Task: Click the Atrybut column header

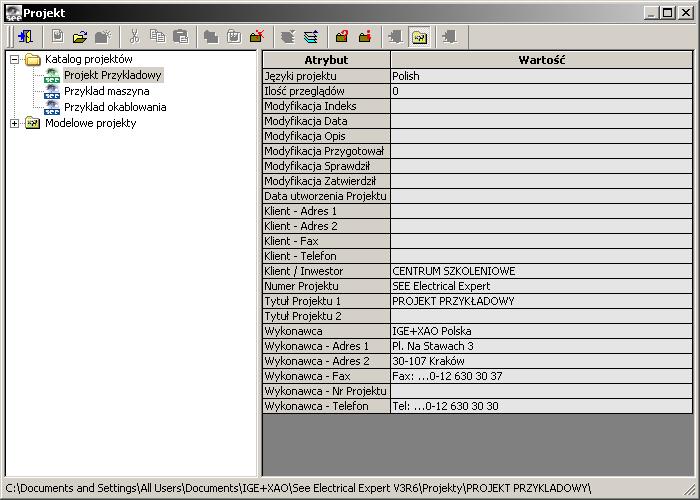Action: [x=326, y=60]
